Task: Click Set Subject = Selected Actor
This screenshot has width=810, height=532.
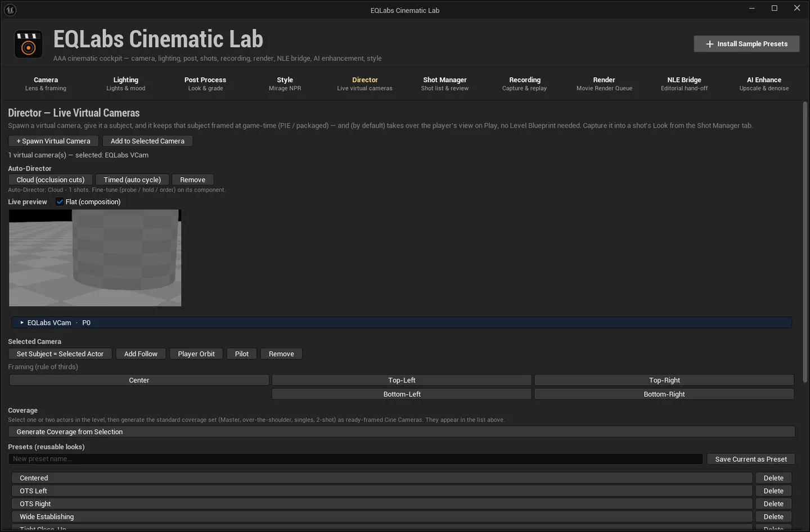Action: 60,354
